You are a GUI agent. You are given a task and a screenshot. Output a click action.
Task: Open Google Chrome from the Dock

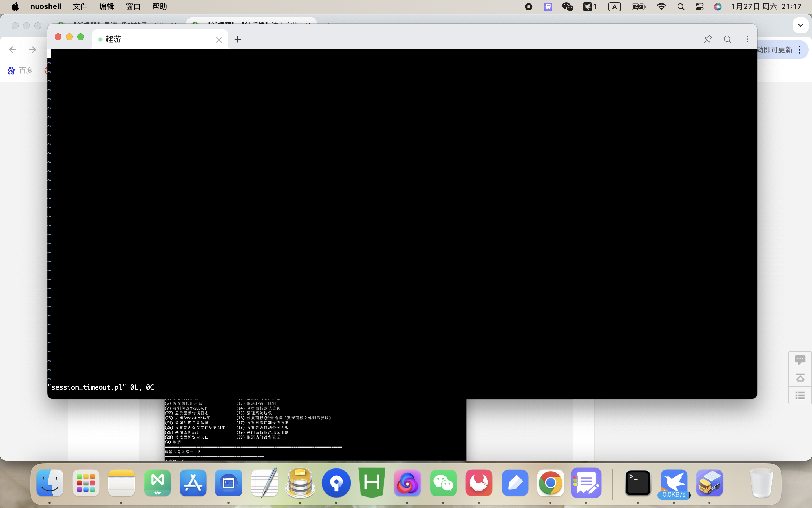550,483
